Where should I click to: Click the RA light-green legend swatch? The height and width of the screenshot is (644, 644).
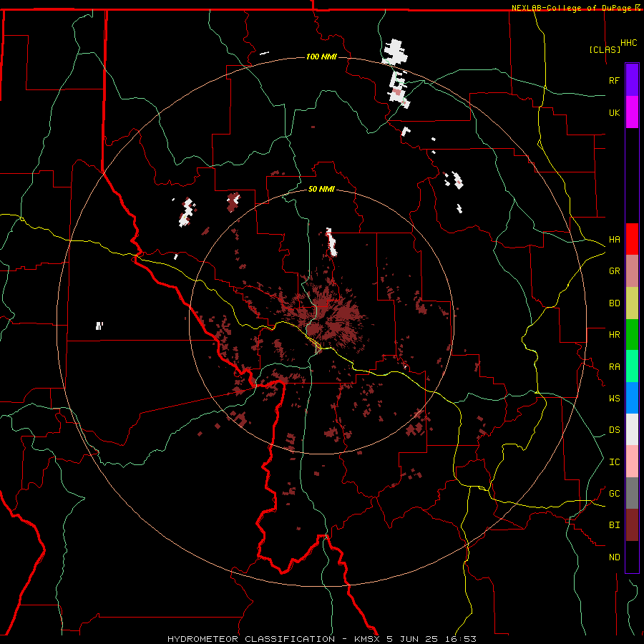(x=632, y=366)
